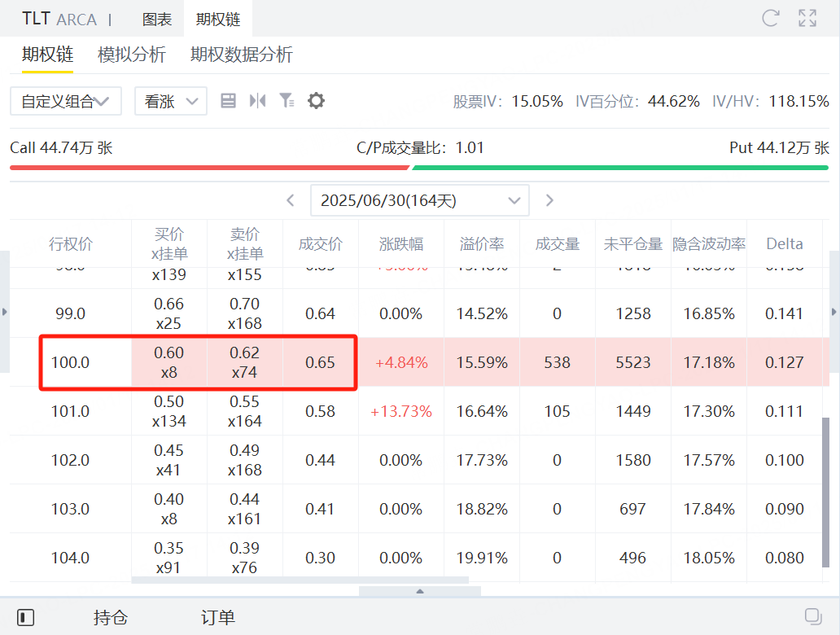Screen dimensions: 840x635
Task: Switch to the 图表 tab
Action: tap(157, 20)
